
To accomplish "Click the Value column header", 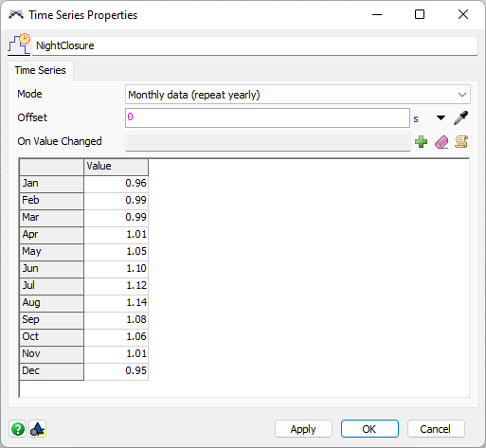I will click(x=116, y=167).
